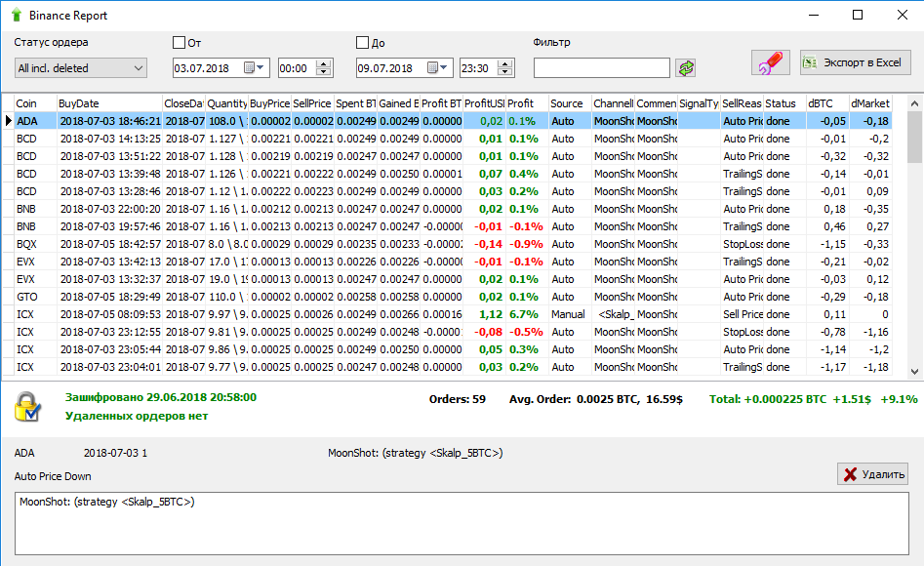The height and width of the screenshot is (566, 924).
Task: Enable the До date checkbox
Action: tap(362, 43)
